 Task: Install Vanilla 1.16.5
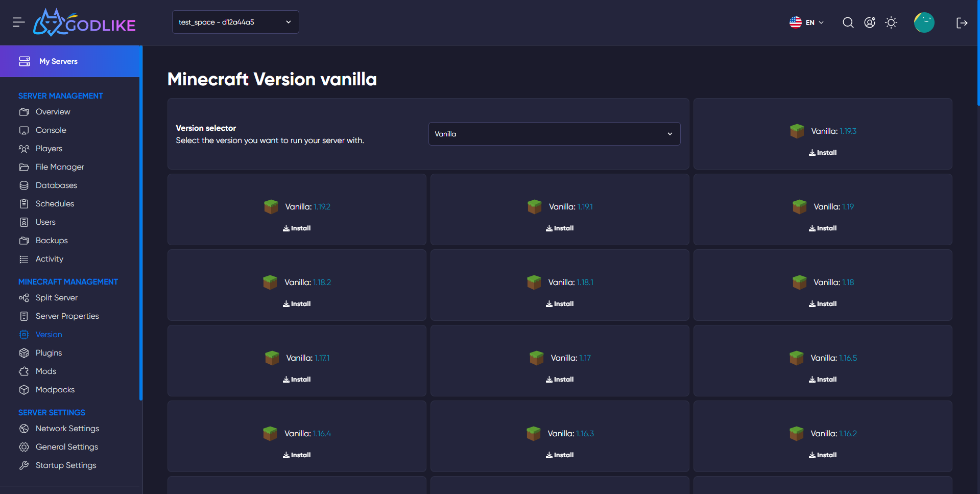823,380
